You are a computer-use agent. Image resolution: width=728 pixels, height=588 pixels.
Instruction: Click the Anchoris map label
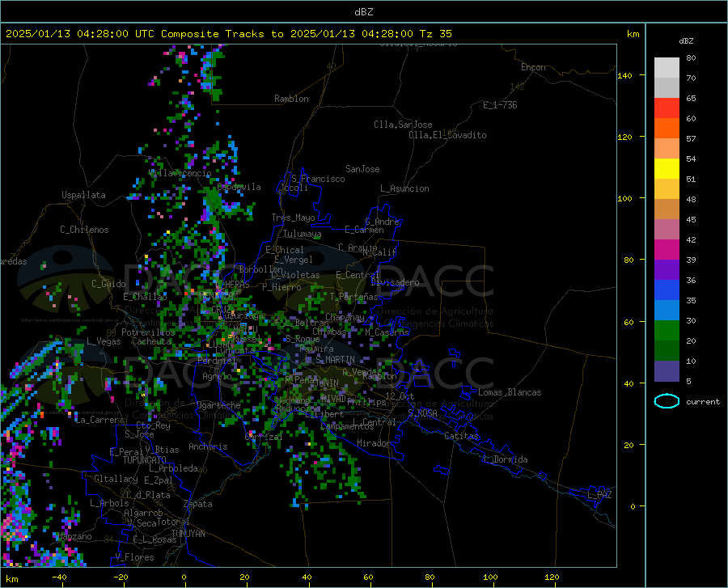208,446
